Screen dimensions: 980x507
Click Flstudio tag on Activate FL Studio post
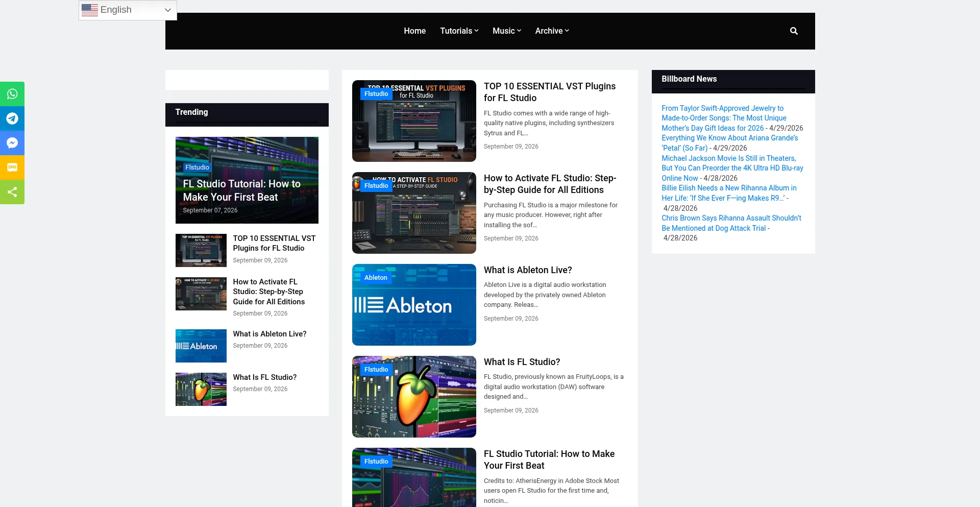point(376,186)
